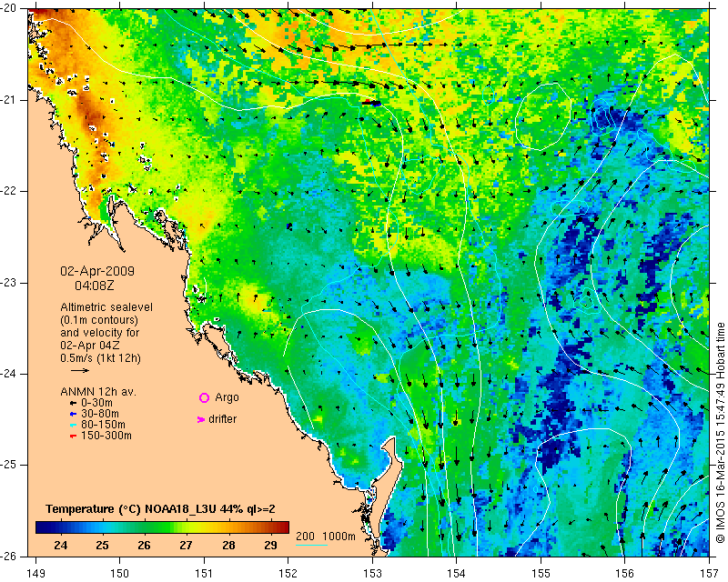This screenshot has height=582, width=728.
Task: Click the 'Altimetric sealevel' text
Action: [x=106, y=307]
